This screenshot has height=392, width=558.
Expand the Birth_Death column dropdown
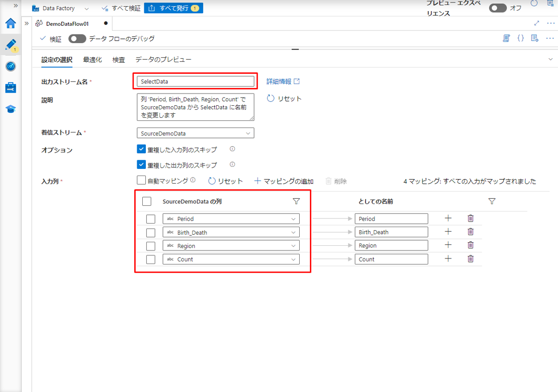(x=293, y=232)
